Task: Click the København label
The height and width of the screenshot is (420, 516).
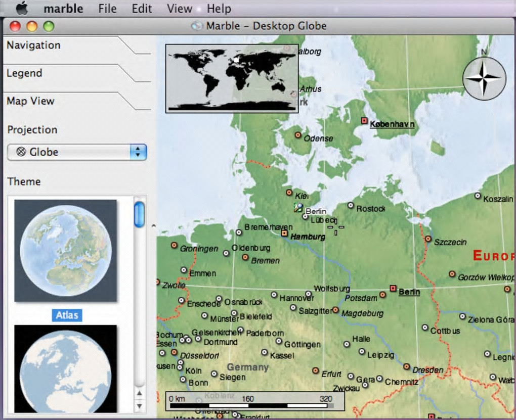Action: click(x=392, y=124)
